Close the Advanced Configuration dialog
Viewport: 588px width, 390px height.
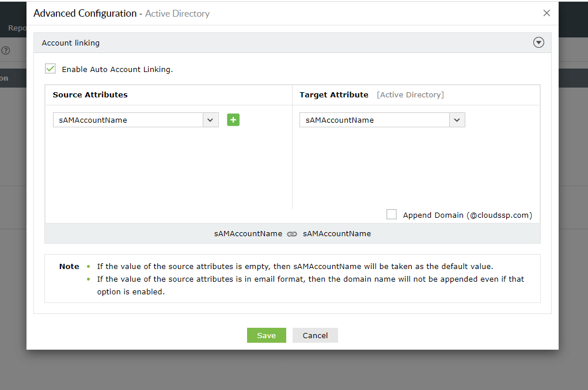547,13
